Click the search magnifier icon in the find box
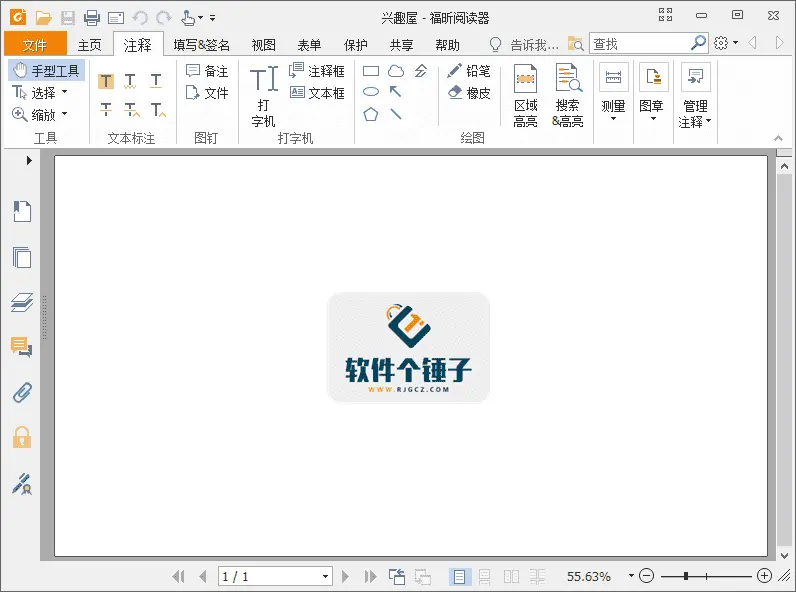 coord(699,43)
